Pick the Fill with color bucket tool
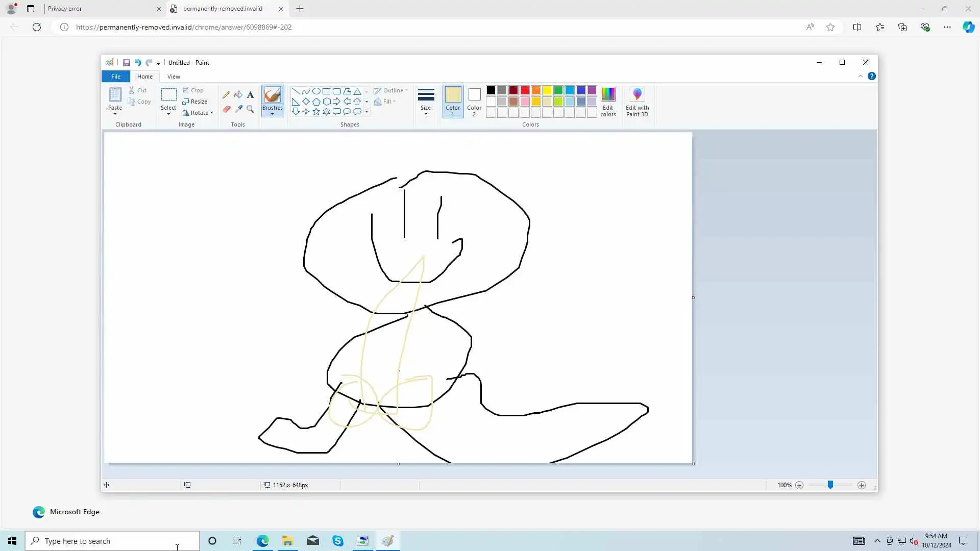 [238, 95]
